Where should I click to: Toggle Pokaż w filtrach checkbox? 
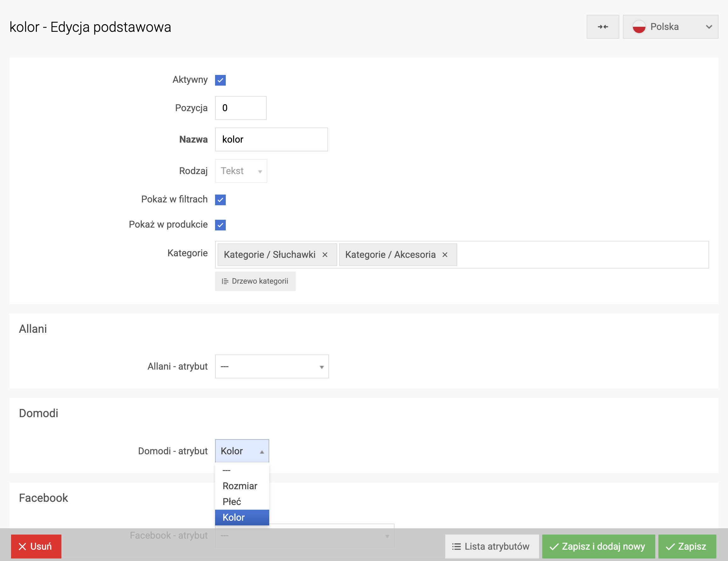[x=220, y=200]
